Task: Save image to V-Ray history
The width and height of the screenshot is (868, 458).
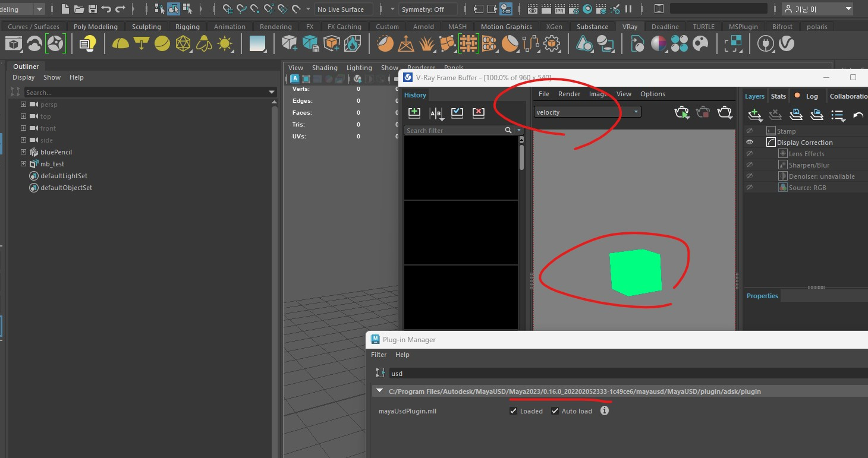Action: (414, 112)
